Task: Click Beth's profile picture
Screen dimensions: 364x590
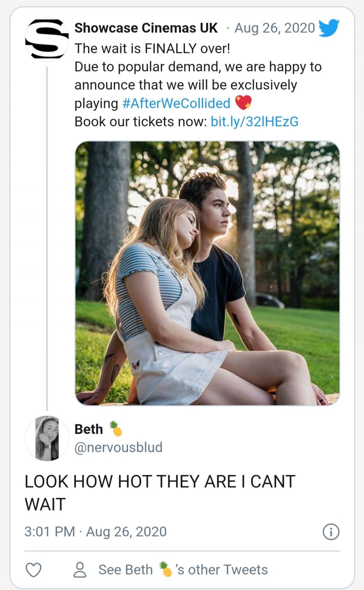Action: [x=47, y=438]
